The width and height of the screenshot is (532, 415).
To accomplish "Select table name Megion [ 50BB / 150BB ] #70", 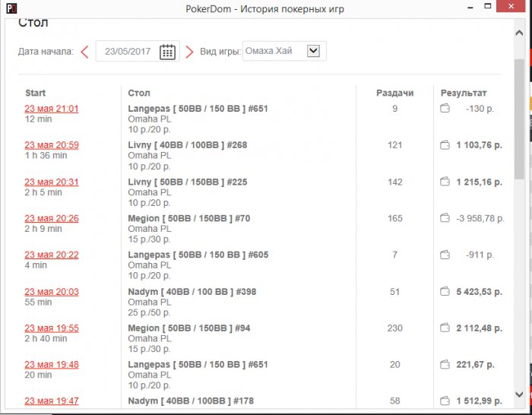I will (x=189, y=218).
